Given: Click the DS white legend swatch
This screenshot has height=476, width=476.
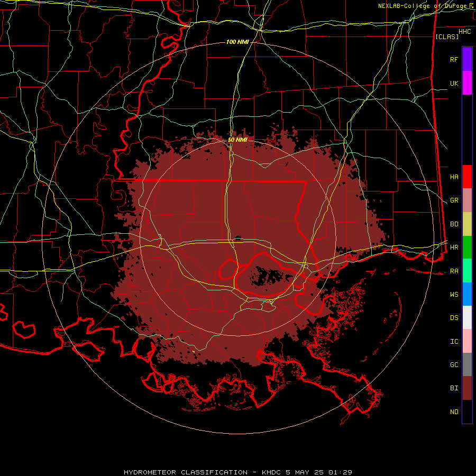Looking at the screenshot, I should (x=467, y=317).
